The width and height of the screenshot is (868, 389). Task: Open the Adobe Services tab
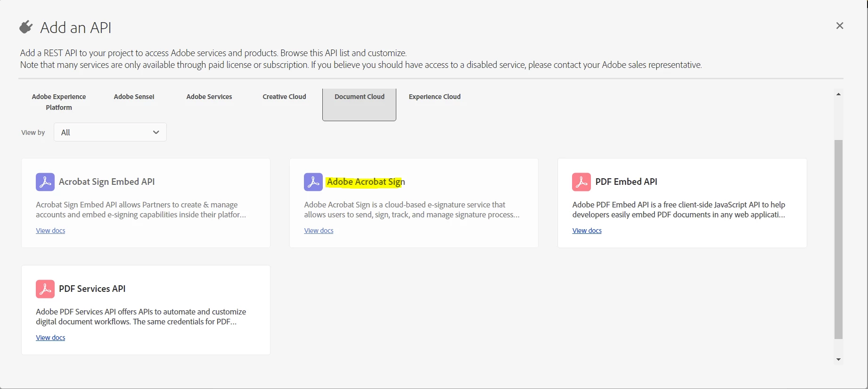point(209,97)
